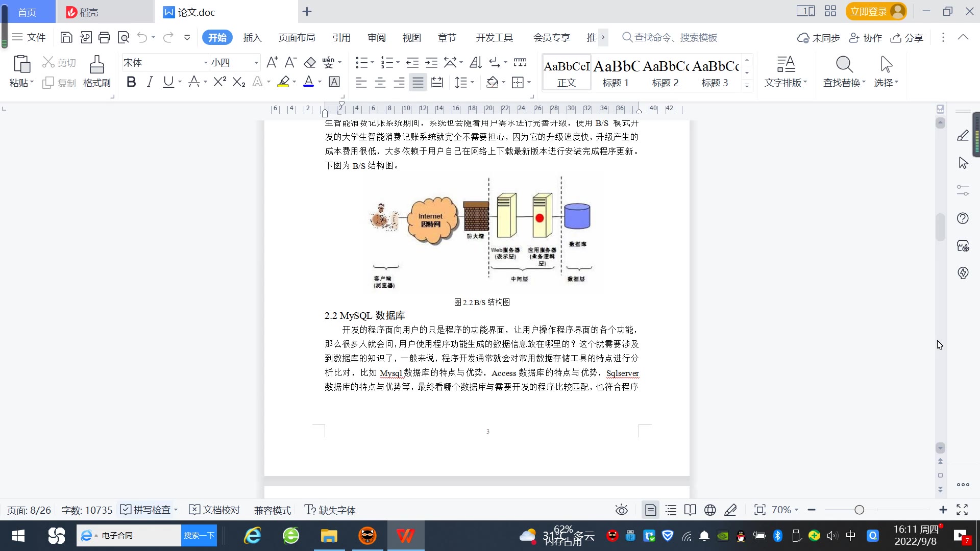Click the clear formatting eraser icon
980x551 pixels.
310,63
